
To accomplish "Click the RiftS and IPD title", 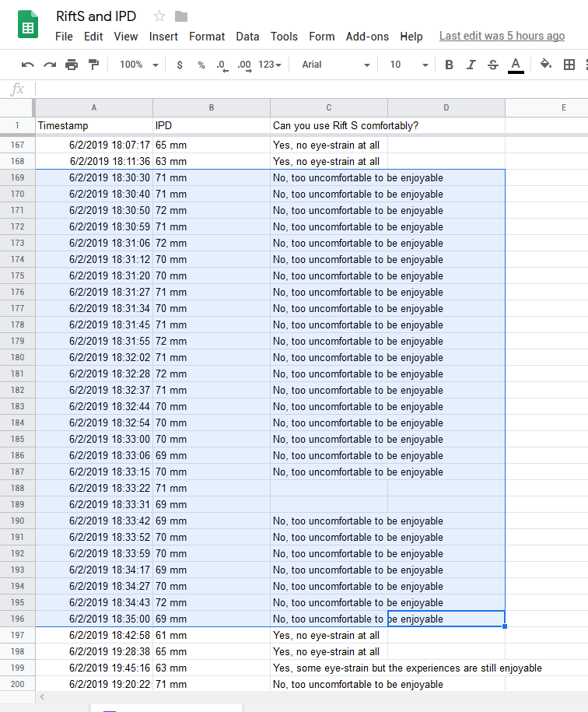I will 96,16.
